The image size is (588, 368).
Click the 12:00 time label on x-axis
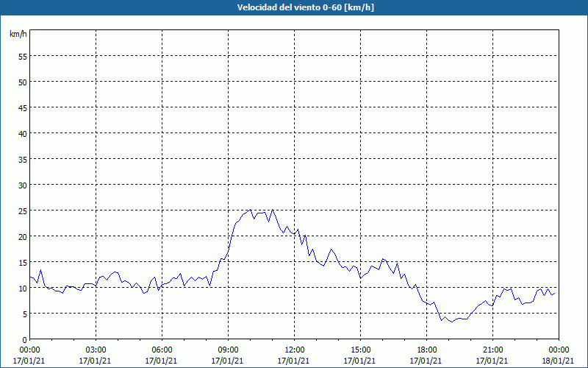pos(295,350)
